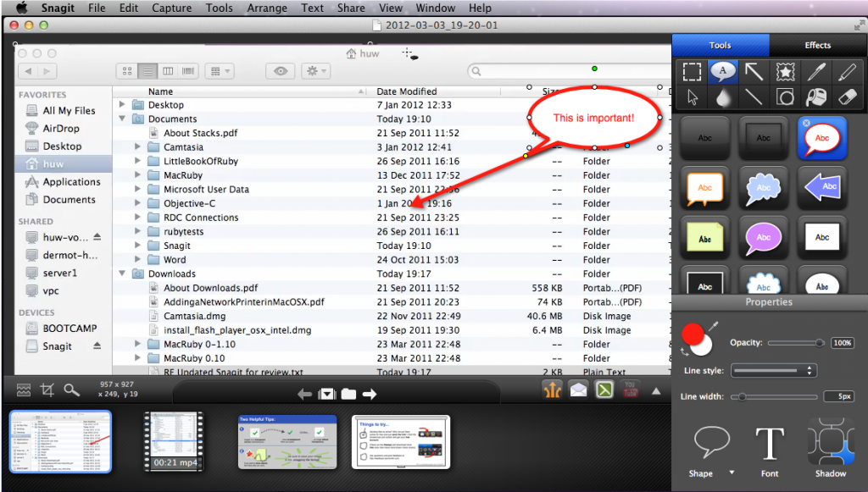Click the Font button in Properties

[770, 452]
